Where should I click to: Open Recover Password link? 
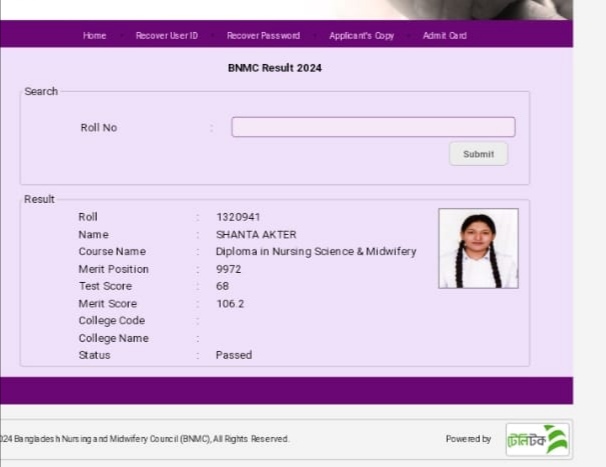click(x=263, y=36)
